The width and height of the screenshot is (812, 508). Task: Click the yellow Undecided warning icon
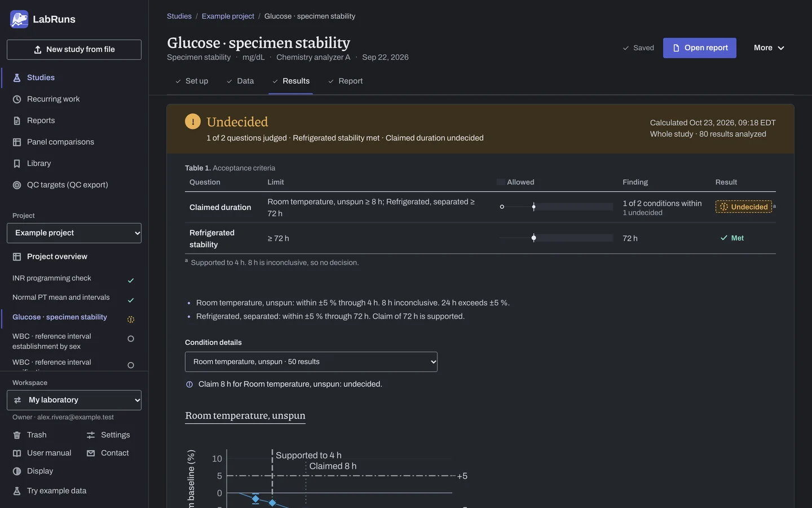[193, 121]
